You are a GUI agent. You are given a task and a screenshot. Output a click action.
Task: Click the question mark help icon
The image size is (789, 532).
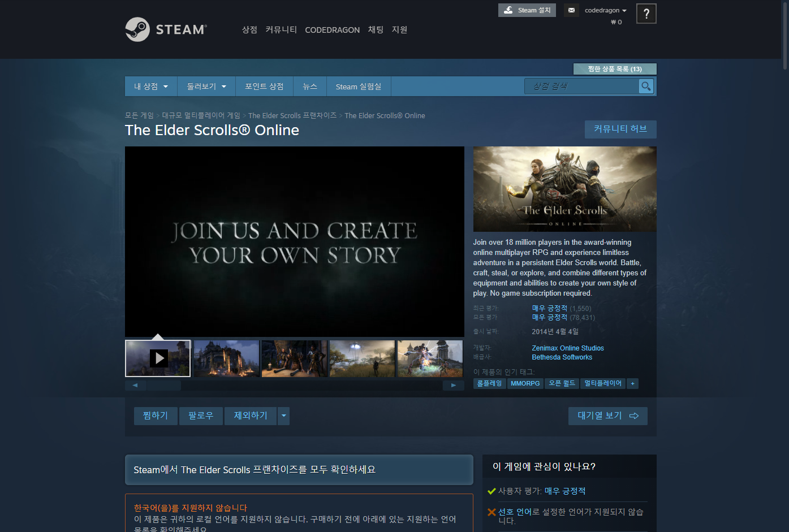pyautogui.click(x=646, y=14)
